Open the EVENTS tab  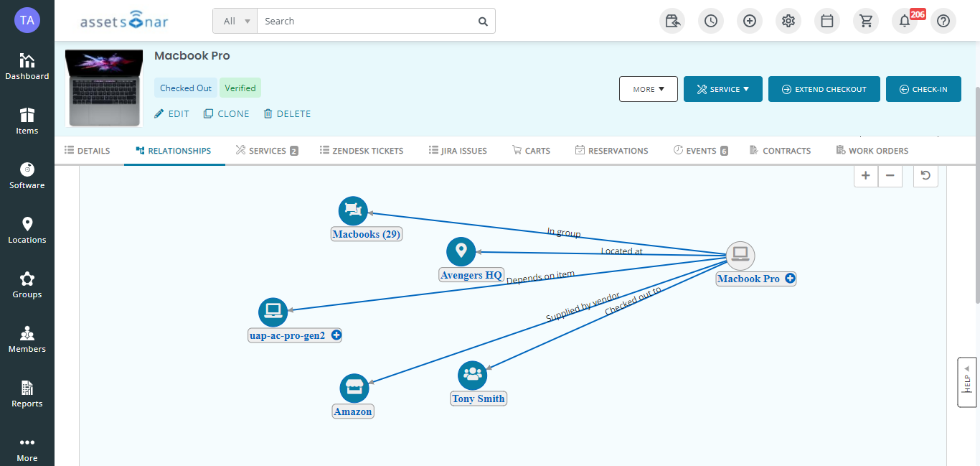click(700, 151)
